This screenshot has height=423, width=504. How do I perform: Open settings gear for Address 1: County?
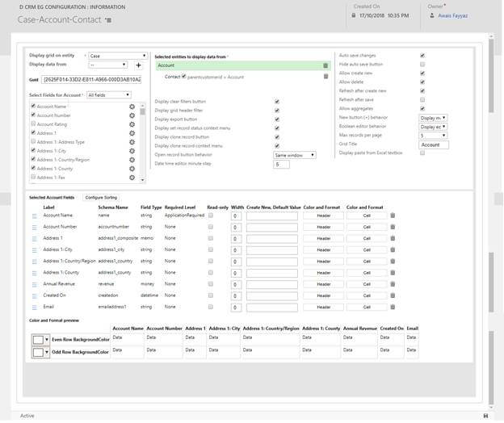[132, 169]
